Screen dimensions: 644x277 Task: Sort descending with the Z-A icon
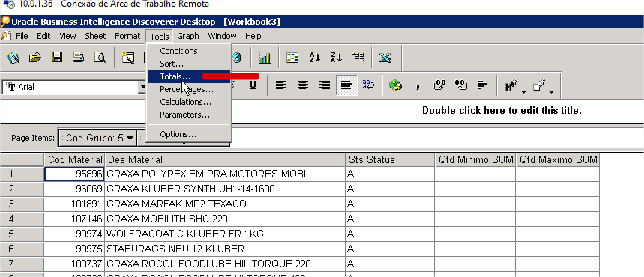point(336,58)
